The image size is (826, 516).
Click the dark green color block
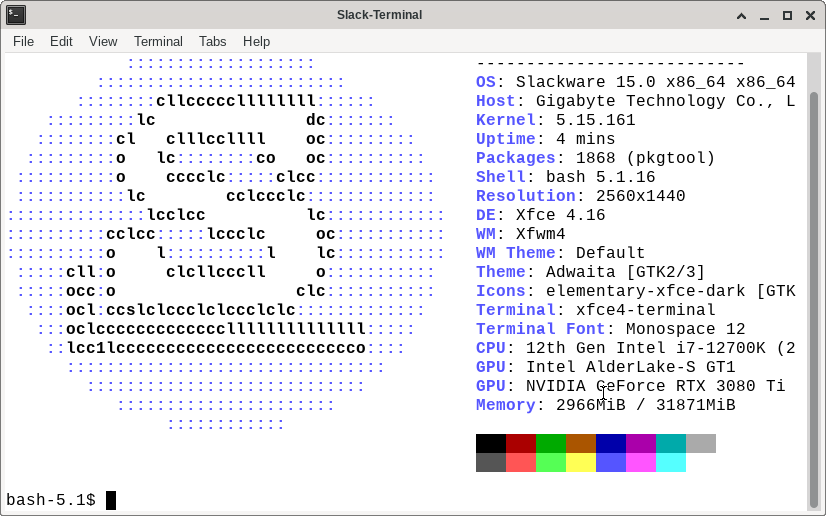point(551,443)
